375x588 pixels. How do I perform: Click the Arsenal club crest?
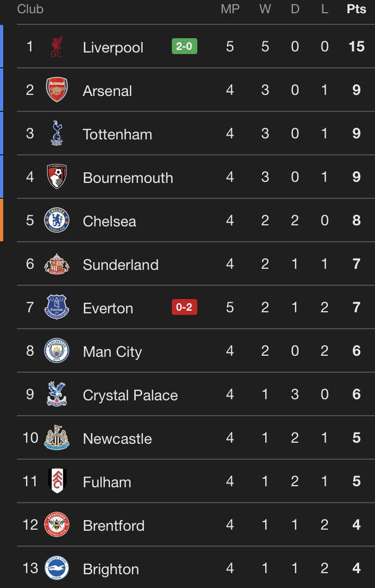pos(56,90)
